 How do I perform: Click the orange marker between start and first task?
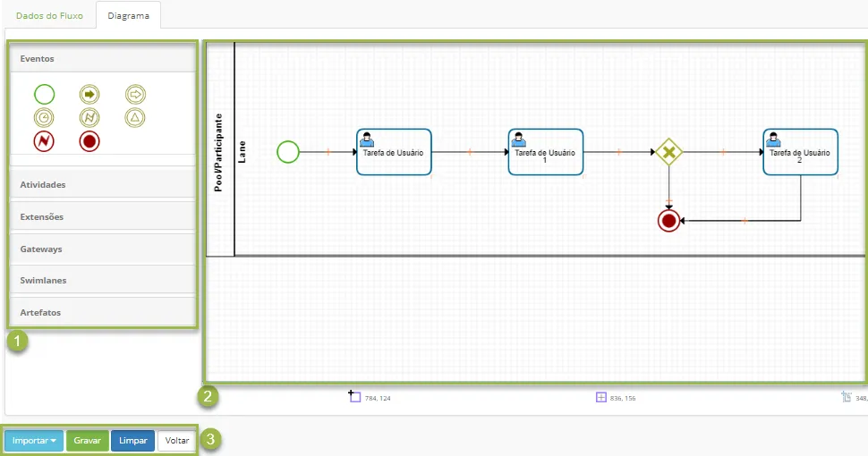tap(328, 152)
